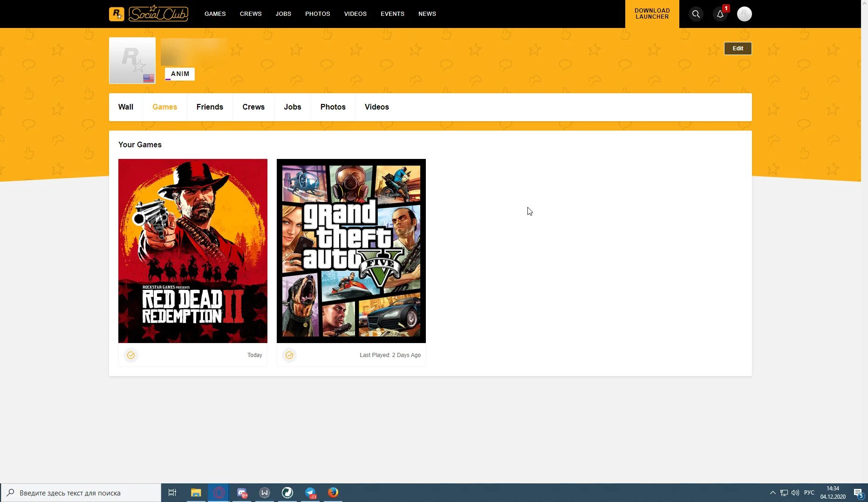The width and height of the screenshot is (868, 502).
Task: Open Firefox from the taskbar
Action: coord(333,493)
